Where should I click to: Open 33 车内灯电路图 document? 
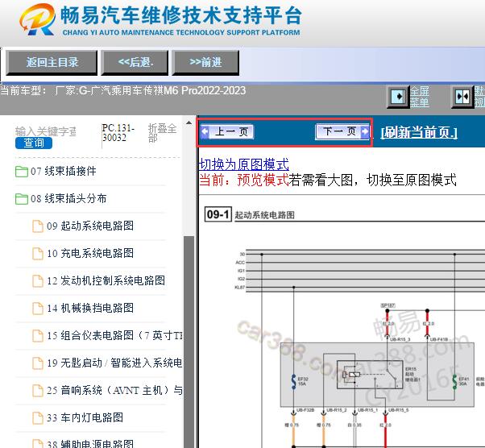[x=85, y=417]
